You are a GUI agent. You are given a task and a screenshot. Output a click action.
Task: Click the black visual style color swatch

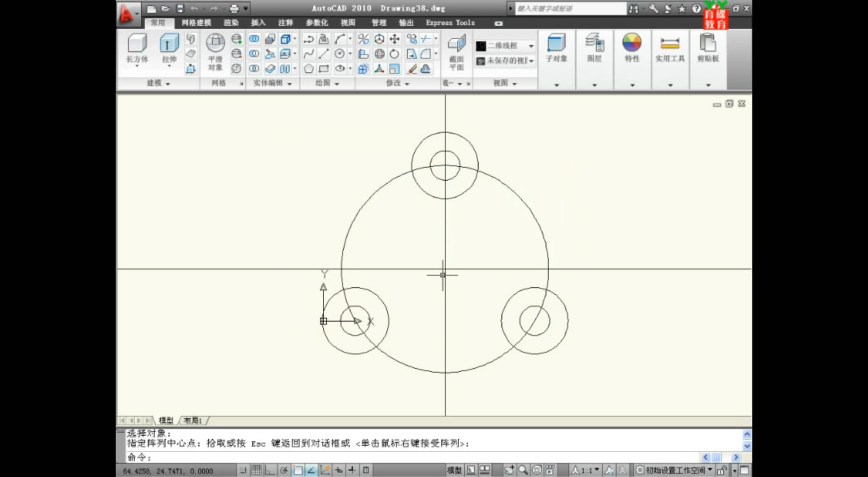(481, 46)
